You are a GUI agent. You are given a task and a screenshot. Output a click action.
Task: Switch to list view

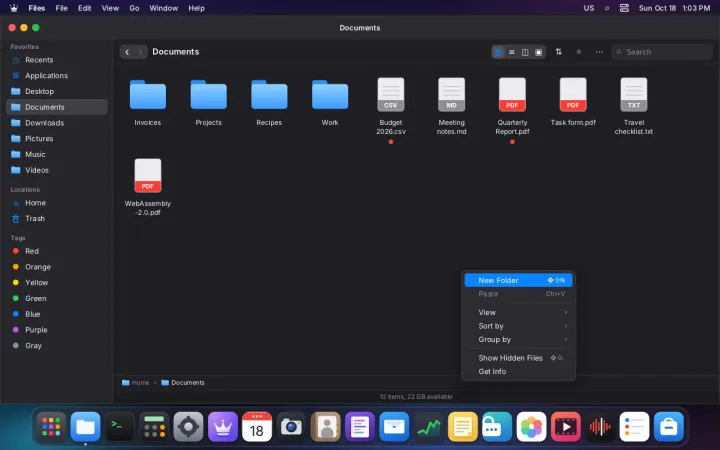[512, 52]
